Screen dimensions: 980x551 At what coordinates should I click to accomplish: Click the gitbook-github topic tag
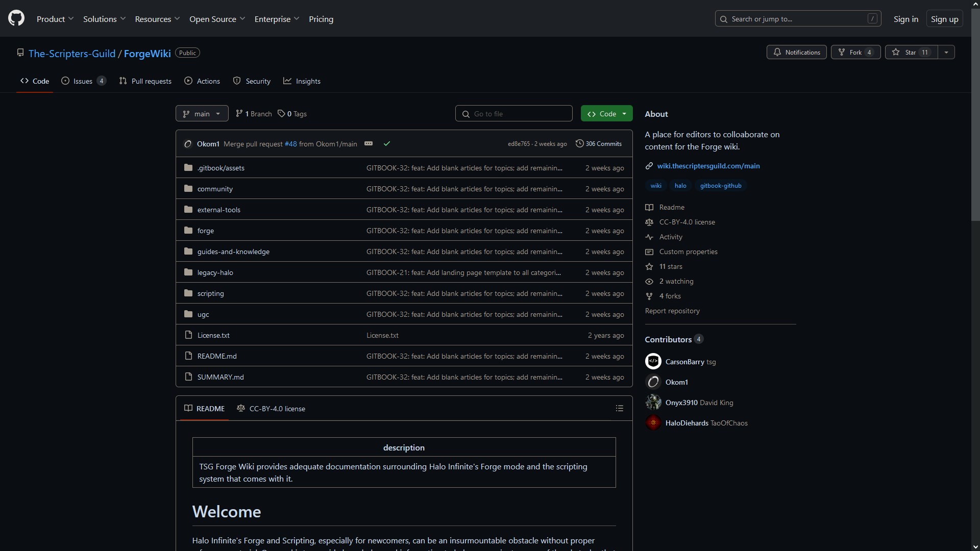[x=720, y=186]
